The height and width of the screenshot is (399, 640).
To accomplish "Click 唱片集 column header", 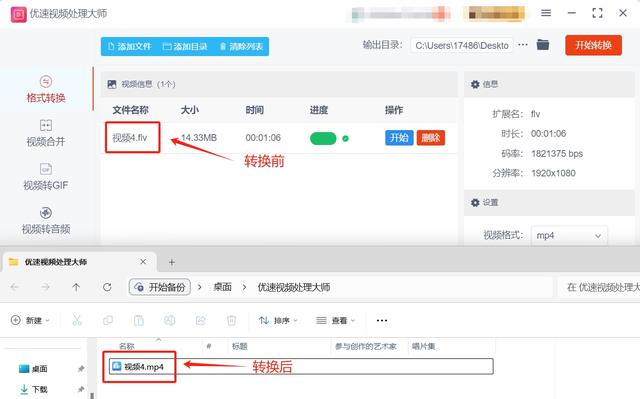I will point(423,346).
